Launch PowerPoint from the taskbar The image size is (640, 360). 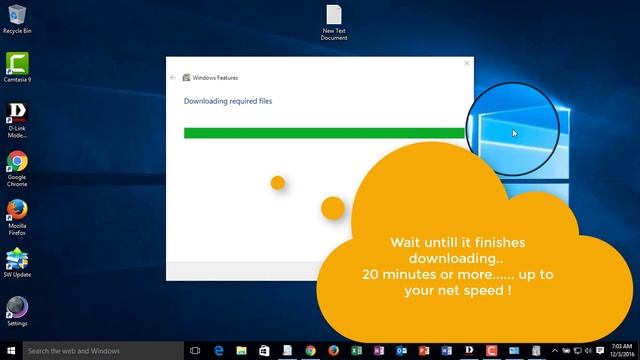point(424,351)
